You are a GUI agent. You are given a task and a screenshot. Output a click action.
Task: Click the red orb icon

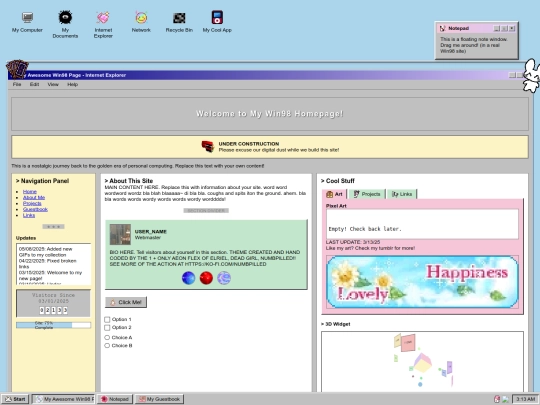(x=206, y=278)
